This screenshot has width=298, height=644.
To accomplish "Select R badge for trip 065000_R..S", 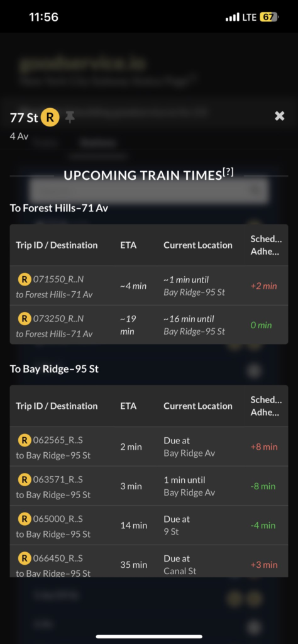I will (25, 519).
